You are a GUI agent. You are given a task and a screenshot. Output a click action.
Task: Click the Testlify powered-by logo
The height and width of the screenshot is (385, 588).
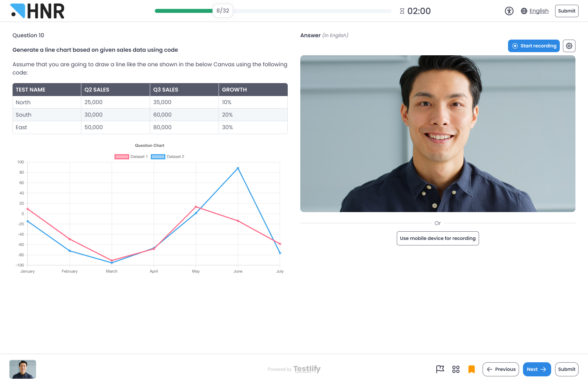[x=307, y=369]
